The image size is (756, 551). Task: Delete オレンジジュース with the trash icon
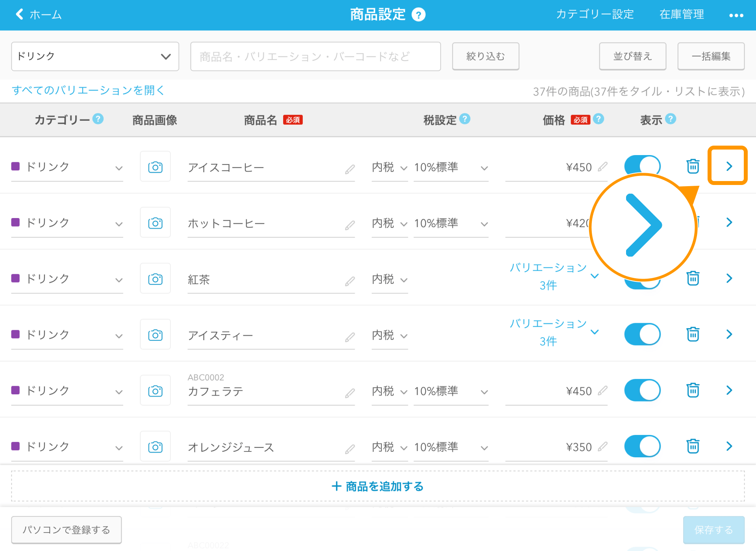[x=693, y=446]
